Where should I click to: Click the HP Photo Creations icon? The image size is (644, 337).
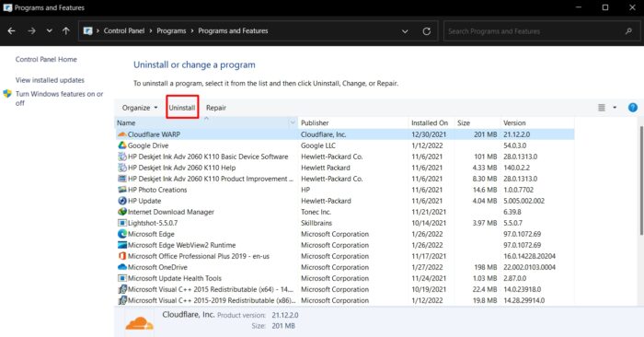click(122, 190)
